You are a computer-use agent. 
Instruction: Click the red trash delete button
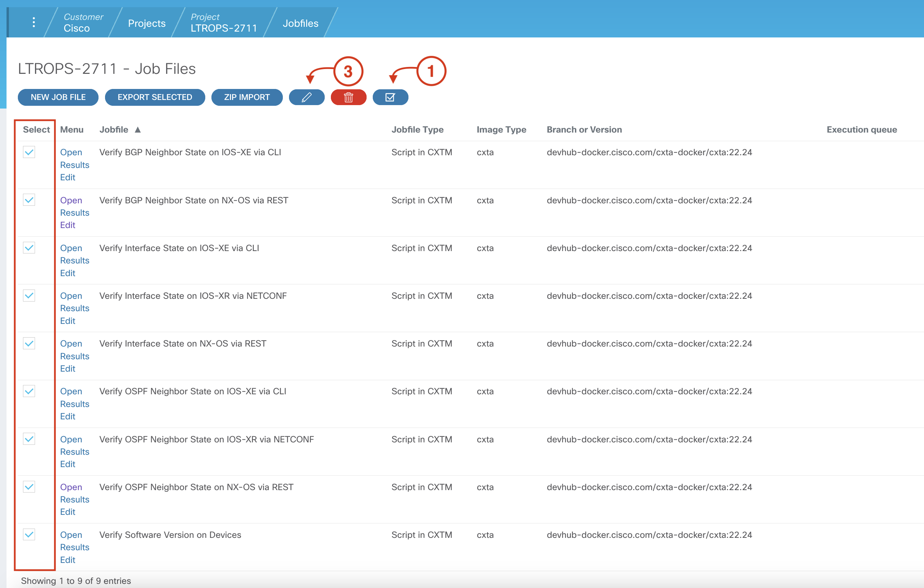[348, 97]
